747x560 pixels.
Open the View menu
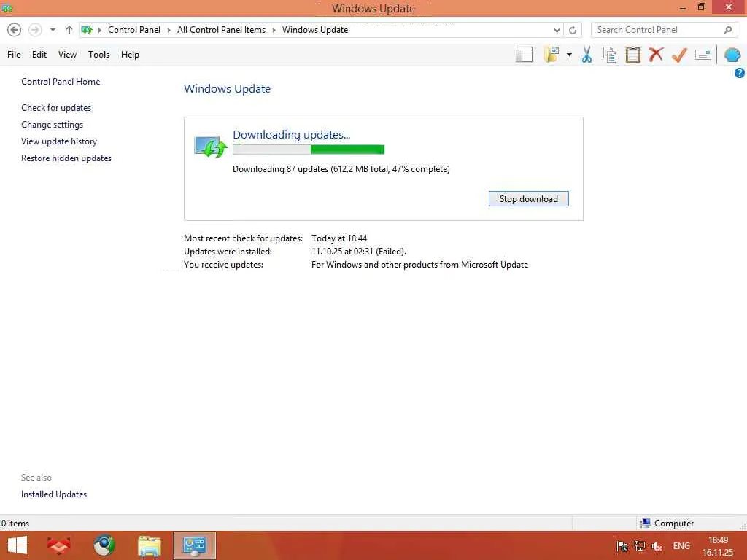point(67,54)
